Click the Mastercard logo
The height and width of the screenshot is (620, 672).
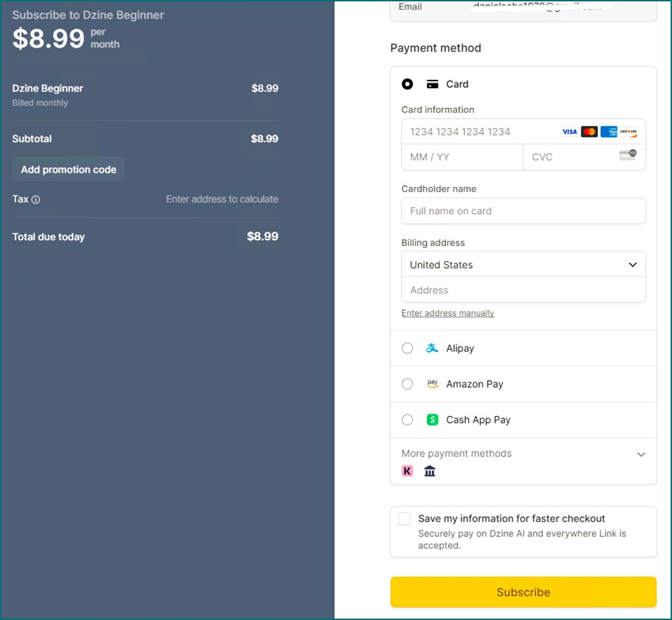[590, 132]
